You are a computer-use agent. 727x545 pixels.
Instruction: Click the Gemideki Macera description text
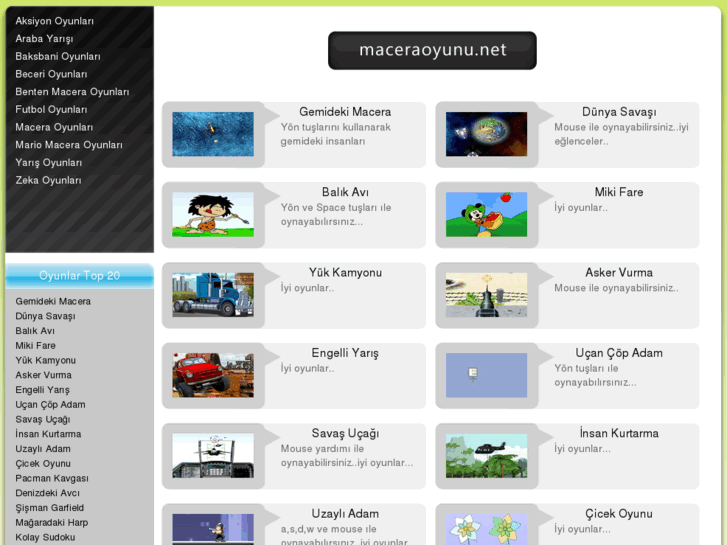tap(336, 134)
